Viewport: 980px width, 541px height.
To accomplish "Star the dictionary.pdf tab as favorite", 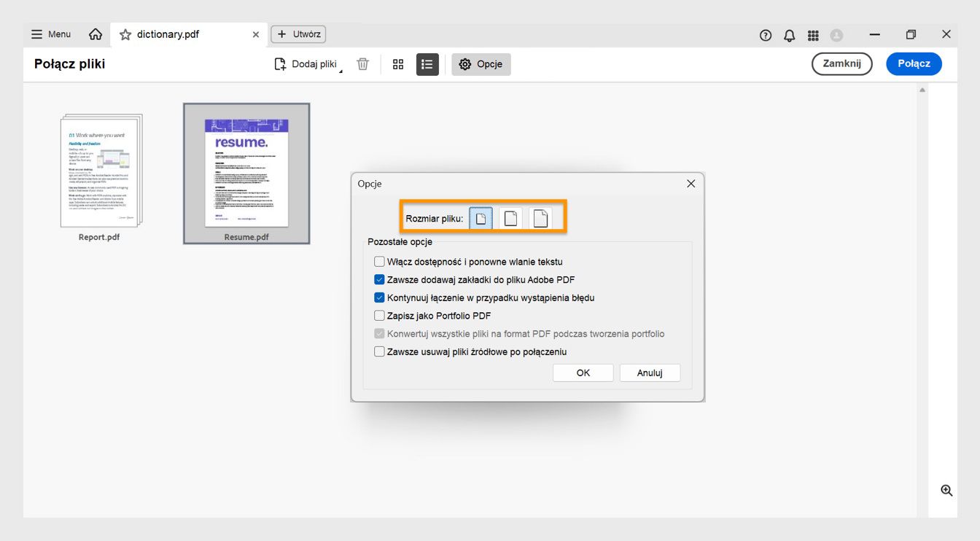I will (x=125, y=34).
